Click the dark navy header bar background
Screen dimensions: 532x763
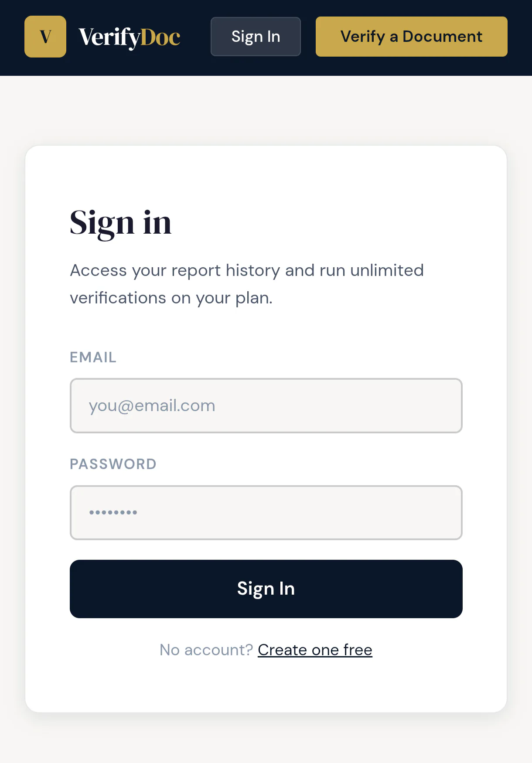coord(196,65)
